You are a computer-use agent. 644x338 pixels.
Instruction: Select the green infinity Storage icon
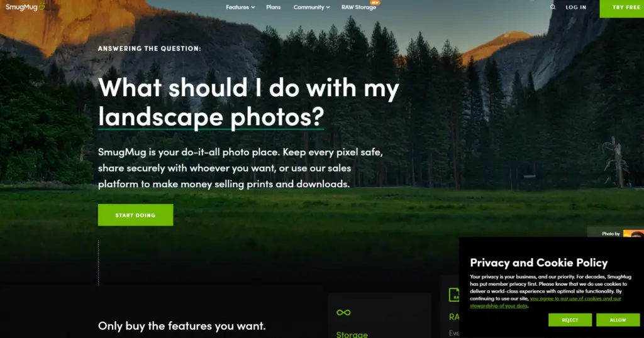pyautogui.click(x=343, y=313)
